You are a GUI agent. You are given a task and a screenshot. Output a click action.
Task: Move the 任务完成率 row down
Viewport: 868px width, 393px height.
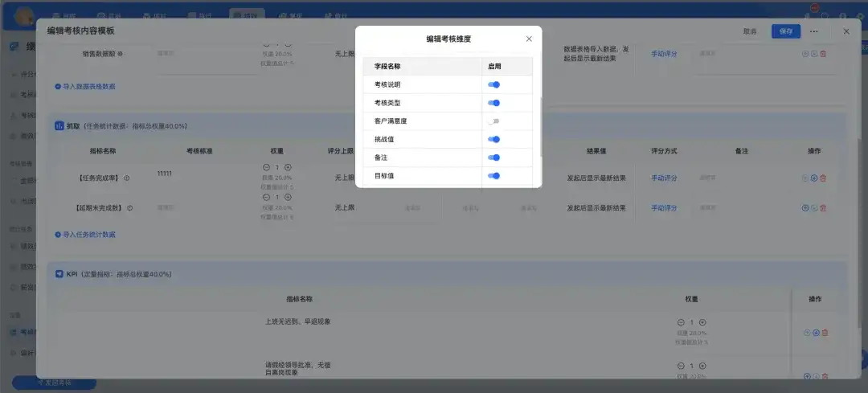coord(814,178)
